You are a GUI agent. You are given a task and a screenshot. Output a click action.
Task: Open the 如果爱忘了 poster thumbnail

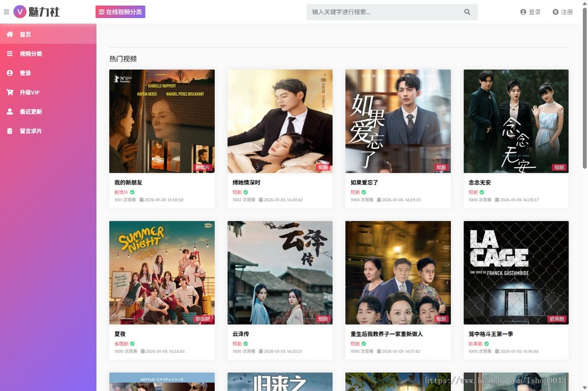[398, 121]
